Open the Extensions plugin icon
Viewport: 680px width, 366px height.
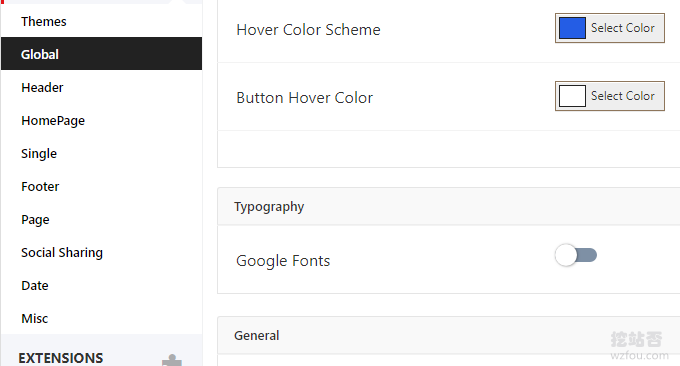(x=172, y=360)
